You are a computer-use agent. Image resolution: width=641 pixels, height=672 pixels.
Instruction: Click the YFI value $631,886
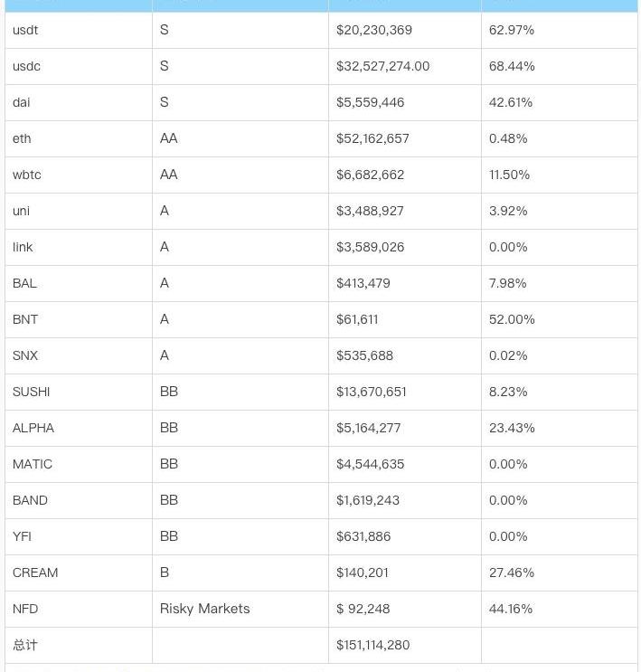[x=363, y=536]
